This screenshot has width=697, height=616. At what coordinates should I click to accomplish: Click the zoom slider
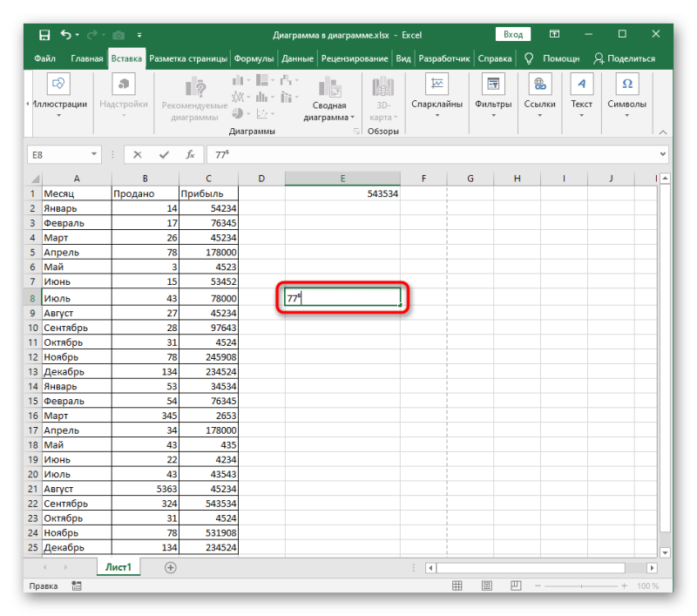581,586
